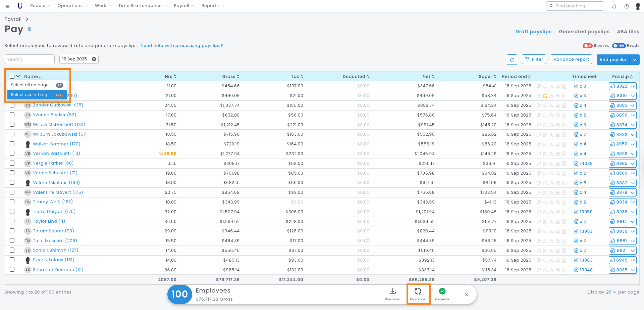Viewport: 644px width, 310px height.
Task: Open the Pay settings gear icon
Action: [30, 29]
